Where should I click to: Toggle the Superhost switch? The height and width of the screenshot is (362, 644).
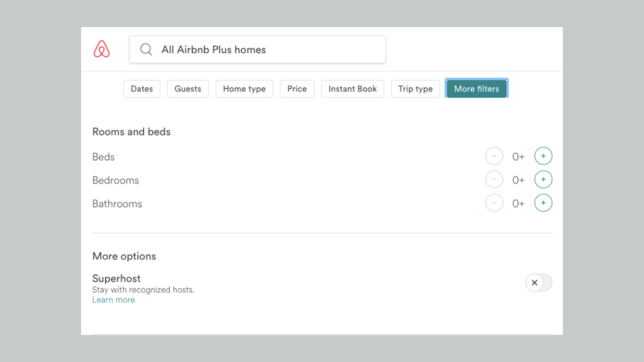[539, 282]
